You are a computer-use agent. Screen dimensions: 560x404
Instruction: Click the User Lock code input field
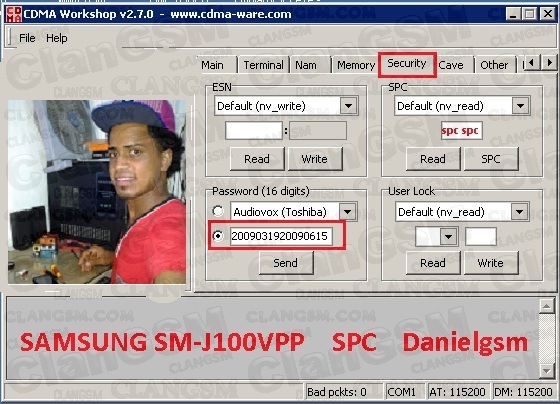[x=480, y=236]
